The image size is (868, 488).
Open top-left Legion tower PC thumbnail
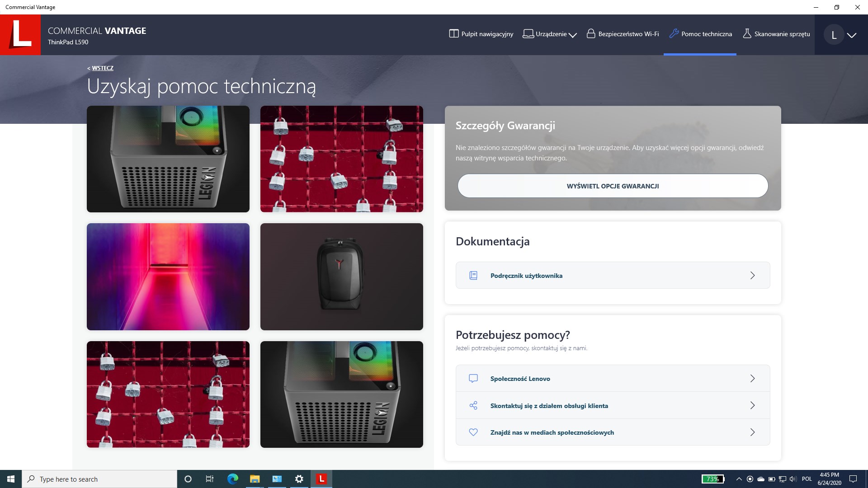168,159
